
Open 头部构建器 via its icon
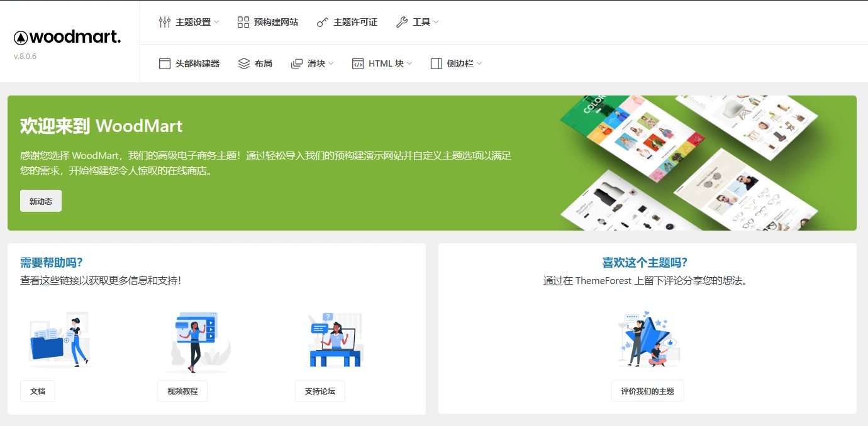(164, 63)
